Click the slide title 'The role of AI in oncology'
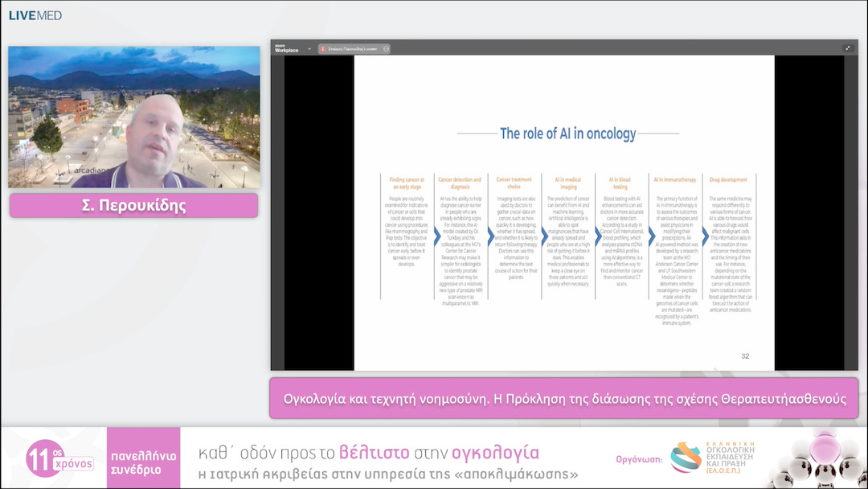This screenshot has width=868, height=489. (x=567, y=134)
